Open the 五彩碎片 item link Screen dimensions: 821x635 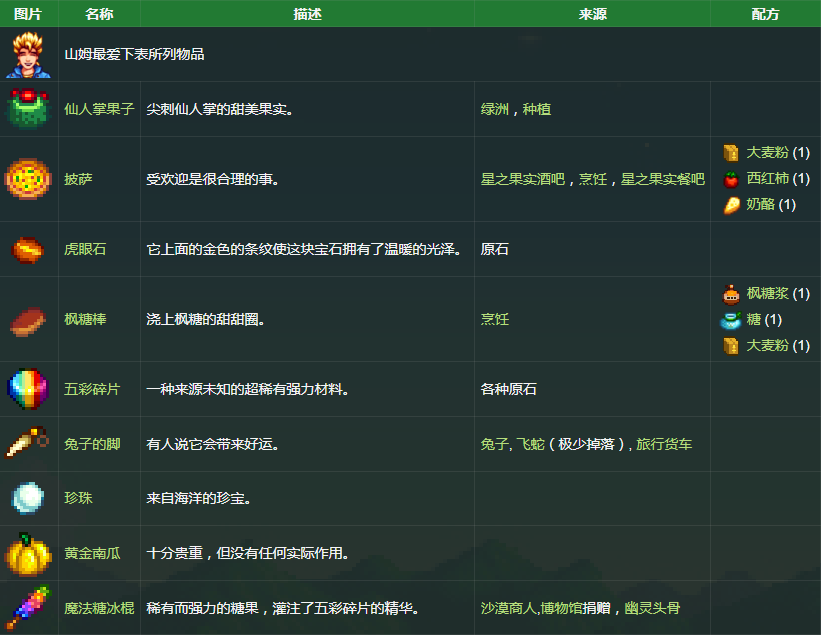(92, 389)
